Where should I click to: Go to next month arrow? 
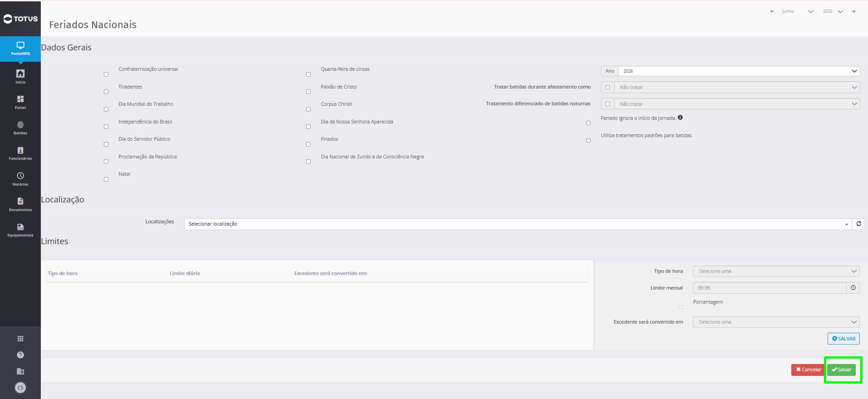tap(853, 11)
